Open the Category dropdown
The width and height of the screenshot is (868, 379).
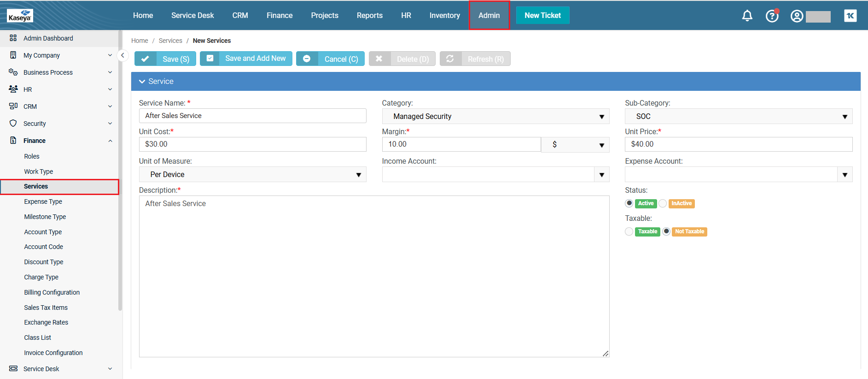point(495,117)
